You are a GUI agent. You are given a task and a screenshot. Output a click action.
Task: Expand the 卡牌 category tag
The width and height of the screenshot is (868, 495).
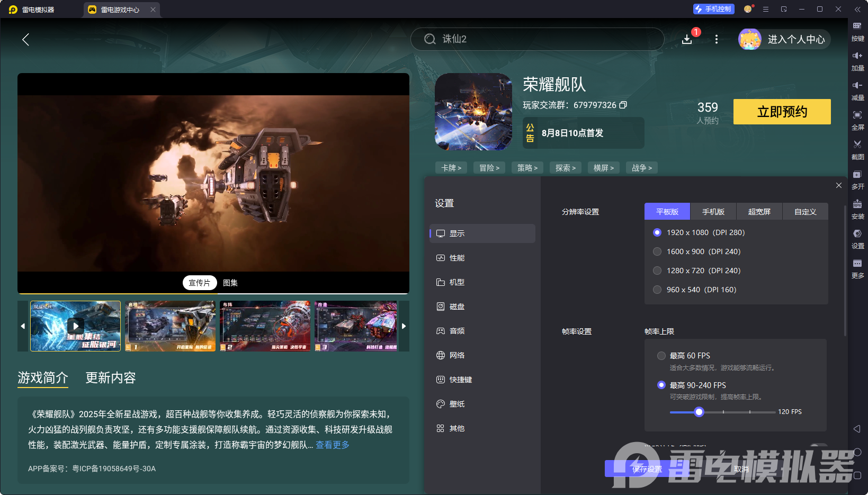click(451, 167)
